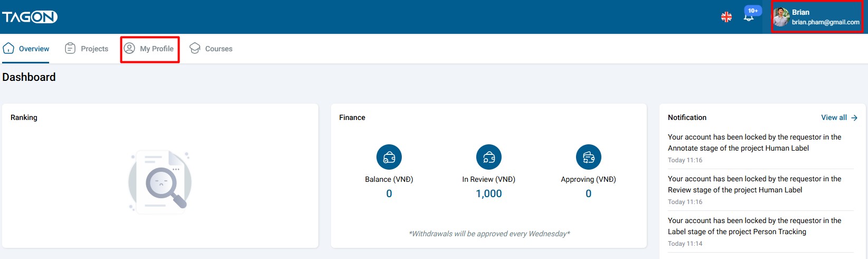This screenshot has height=259, width=868.
Task: Open the language selector flag icon
Action: click(x=727, y=17)
